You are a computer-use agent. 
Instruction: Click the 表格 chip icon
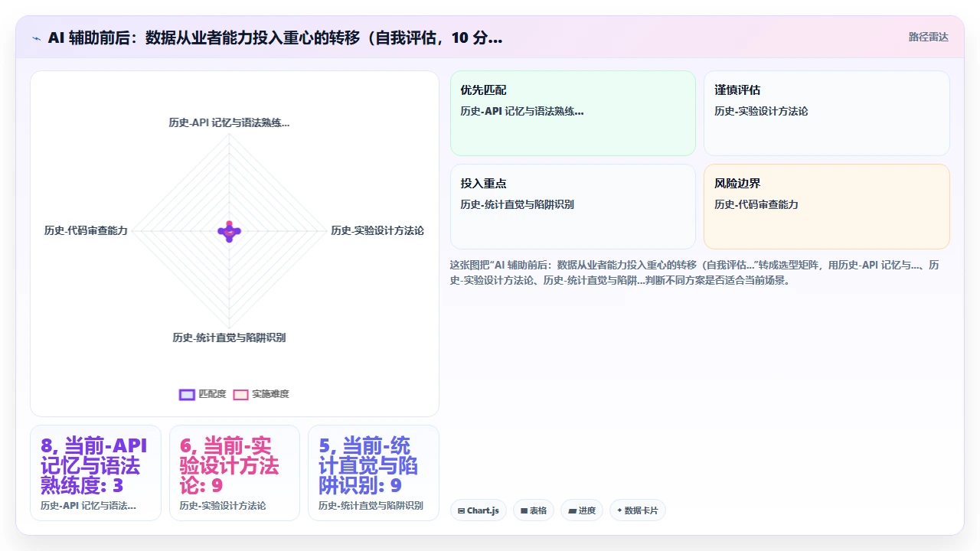(524, 510)
